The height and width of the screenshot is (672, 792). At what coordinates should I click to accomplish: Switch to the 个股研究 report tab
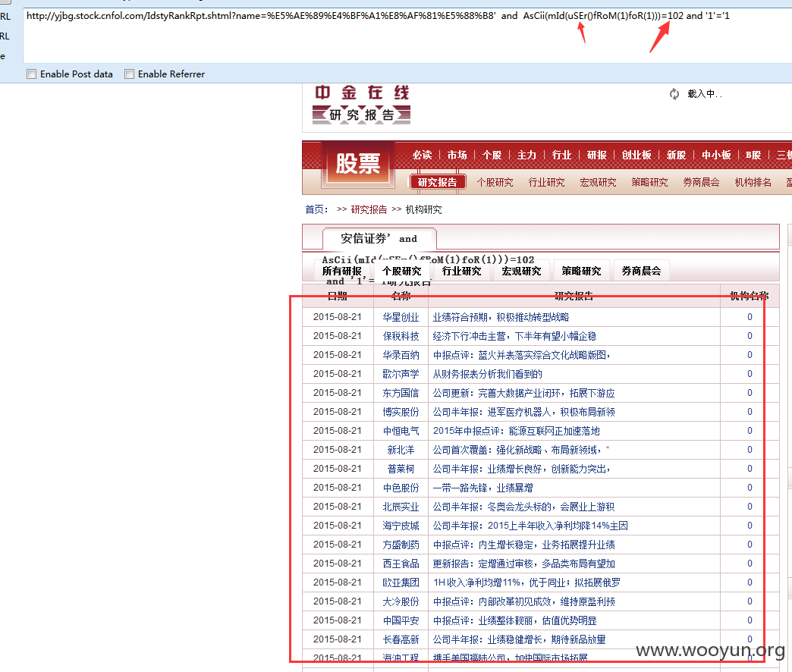(401, 271)
